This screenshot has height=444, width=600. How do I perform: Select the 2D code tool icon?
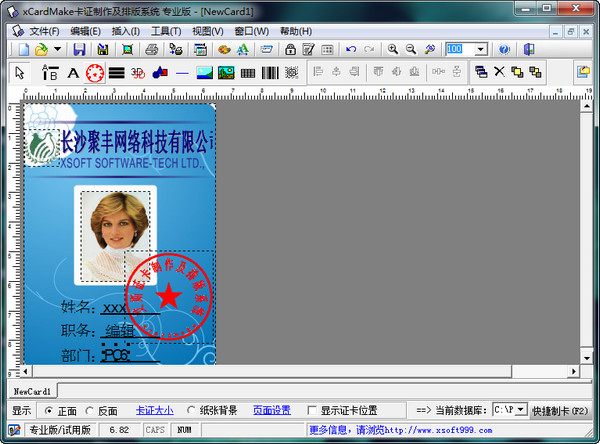(x=291, y=72)
